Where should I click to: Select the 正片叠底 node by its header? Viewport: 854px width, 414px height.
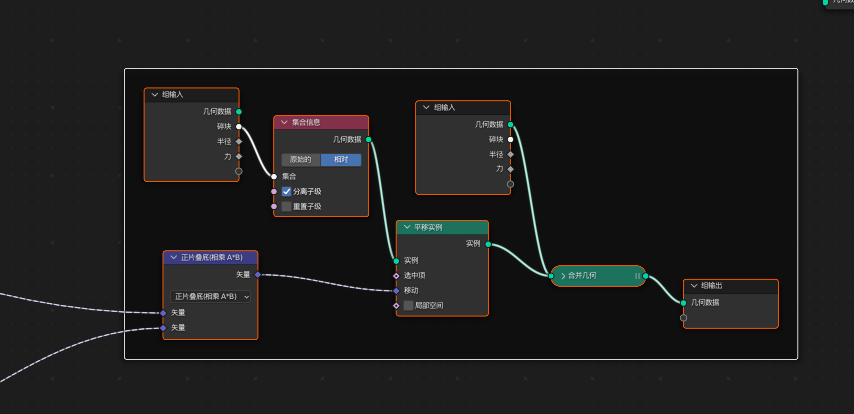[x=215, y=258]
